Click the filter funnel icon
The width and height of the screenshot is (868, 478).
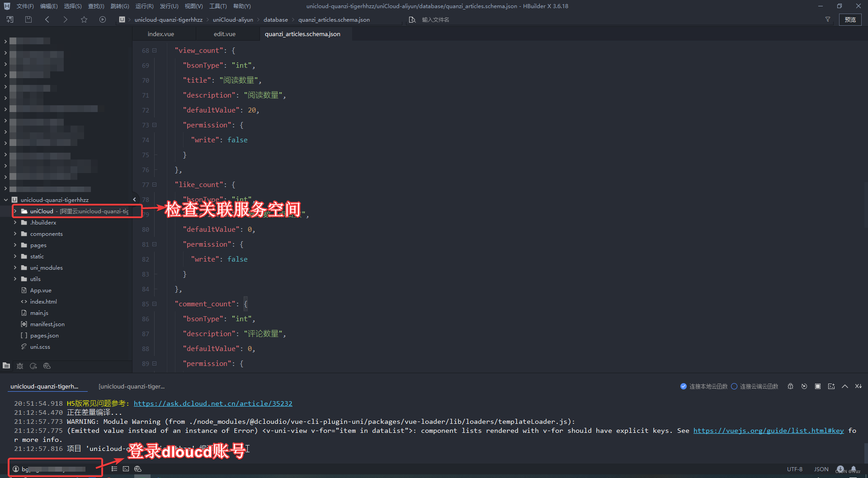pyautogui.click(x=828, y=19)
